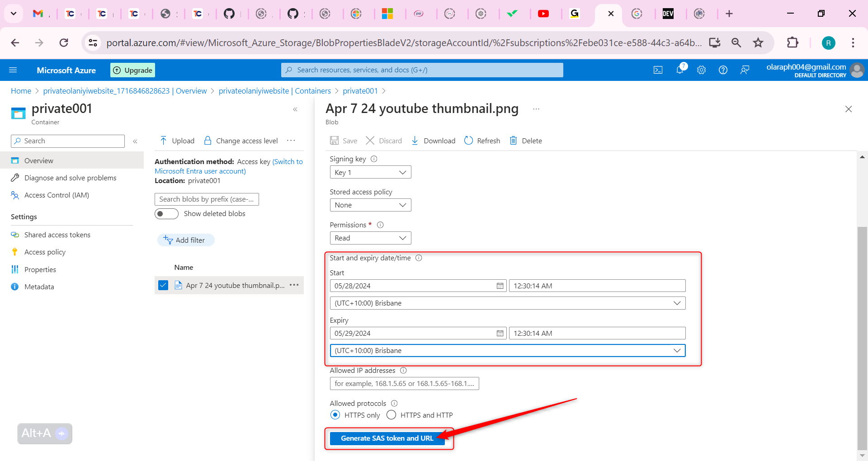Toggle Show deleted blobs switch
The image size is (868, 461).
point(166,214)
